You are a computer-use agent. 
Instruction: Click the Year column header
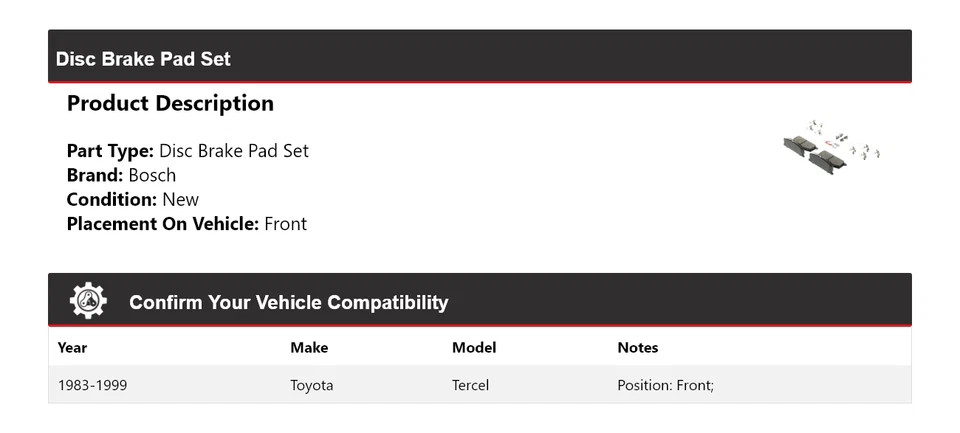coord(72,347)
